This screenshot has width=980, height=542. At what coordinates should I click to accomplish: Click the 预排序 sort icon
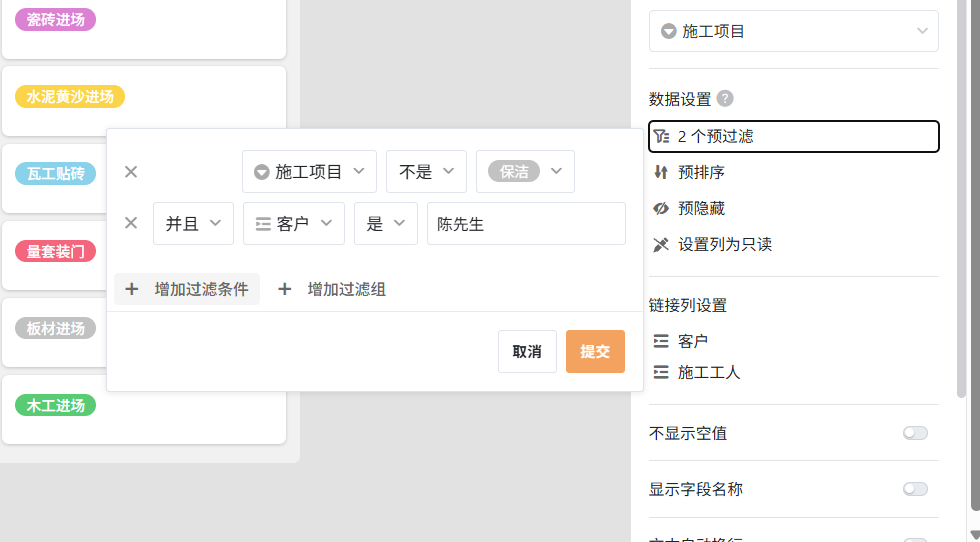click(660, 172)
